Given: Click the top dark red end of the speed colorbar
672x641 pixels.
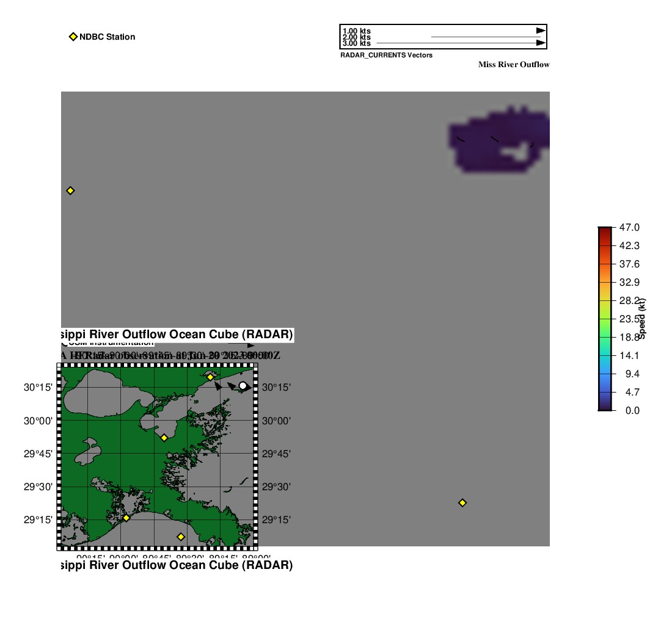Looking at the screenshot, I should 605,230.
